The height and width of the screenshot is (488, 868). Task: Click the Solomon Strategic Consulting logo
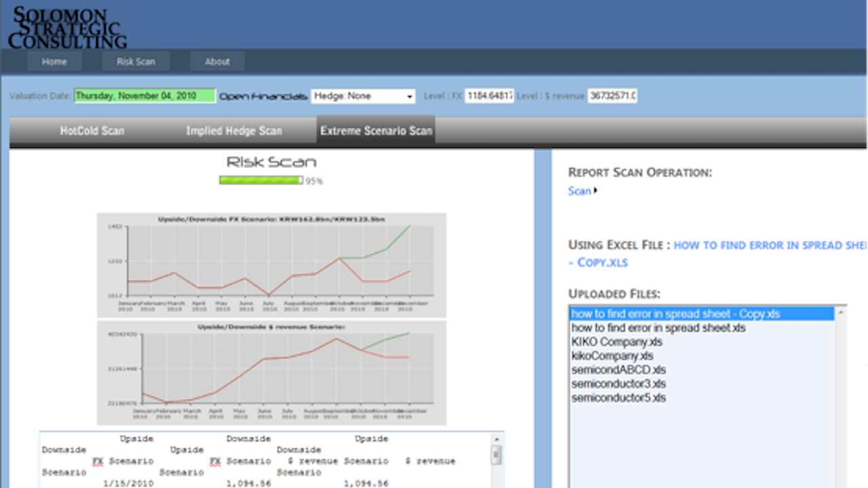67,28
